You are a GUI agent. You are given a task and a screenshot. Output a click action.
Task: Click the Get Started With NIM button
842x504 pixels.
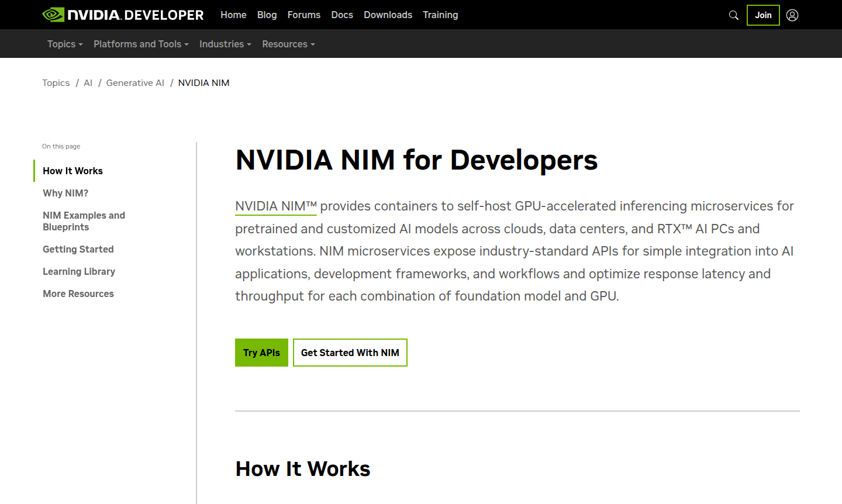click(350, 353)
